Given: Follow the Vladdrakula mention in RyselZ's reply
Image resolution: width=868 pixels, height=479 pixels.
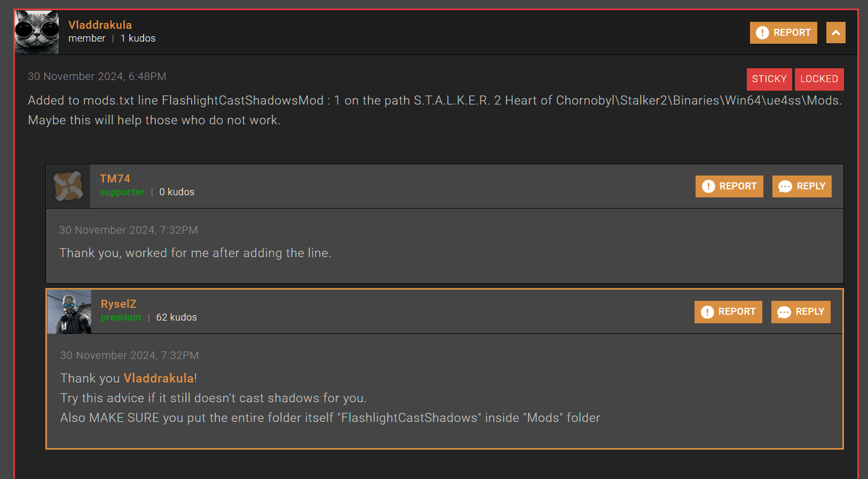Looking at the screenshot, I should coord(159,378).
